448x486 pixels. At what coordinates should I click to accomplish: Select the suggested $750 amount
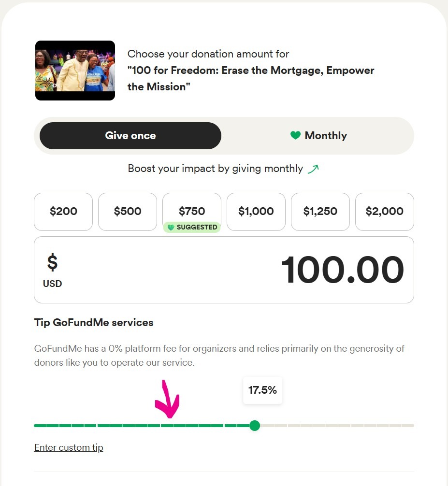[192, 211]
